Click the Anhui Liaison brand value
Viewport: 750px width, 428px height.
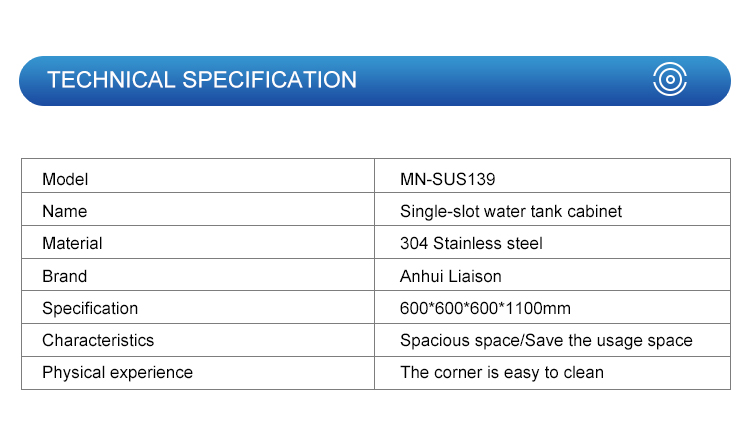(451, 276)
